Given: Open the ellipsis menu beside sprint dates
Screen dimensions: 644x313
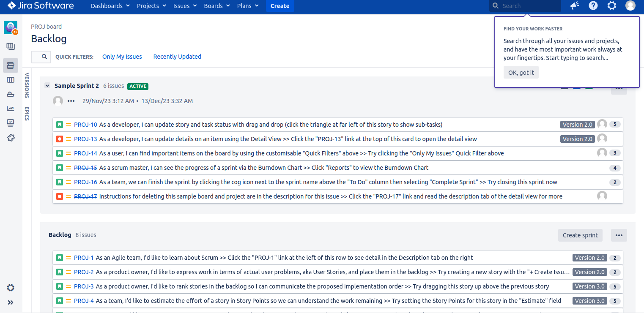Looking at the screenshot, I should pos(71,101).
